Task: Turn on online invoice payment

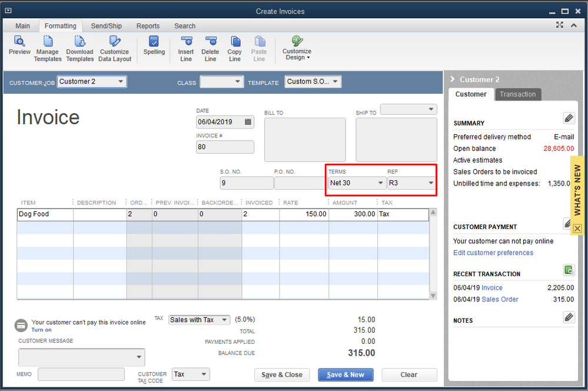Action: click(x=41, y=330)
